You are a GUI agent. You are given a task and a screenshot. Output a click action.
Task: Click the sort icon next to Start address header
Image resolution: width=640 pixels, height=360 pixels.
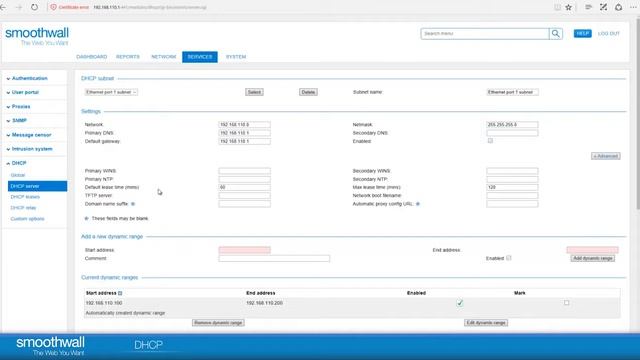point(120,293)
